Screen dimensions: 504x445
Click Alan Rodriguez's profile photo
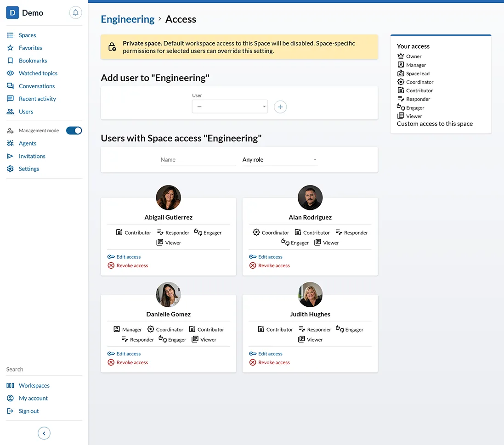pyautogui.click(x=310, y=197)
